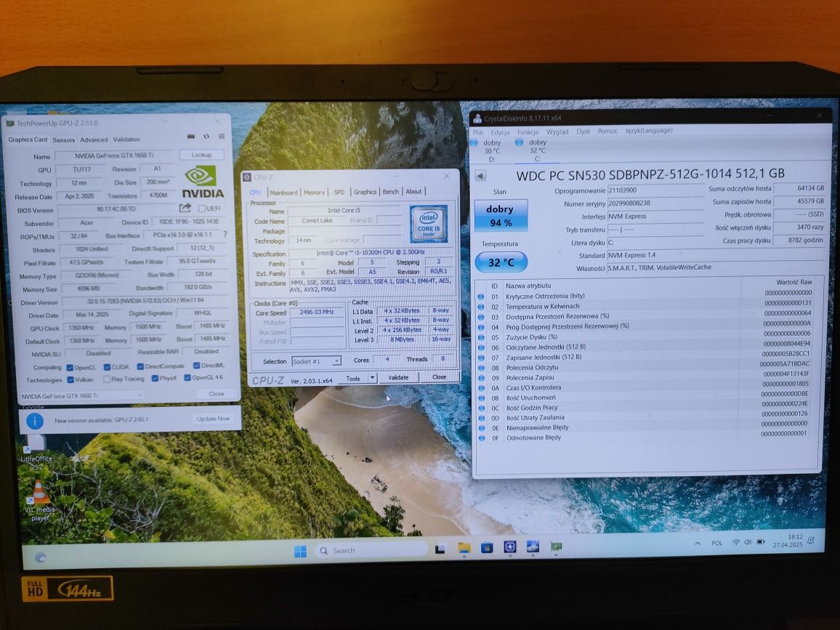
Task: Click the Update Now button
Action: pos(213,419)
